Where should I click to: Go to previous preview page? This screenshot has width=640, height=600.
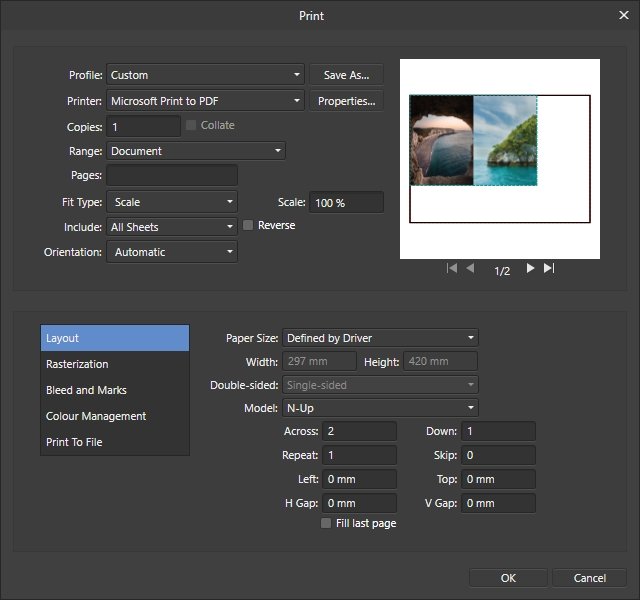click(x=470, y=268)
